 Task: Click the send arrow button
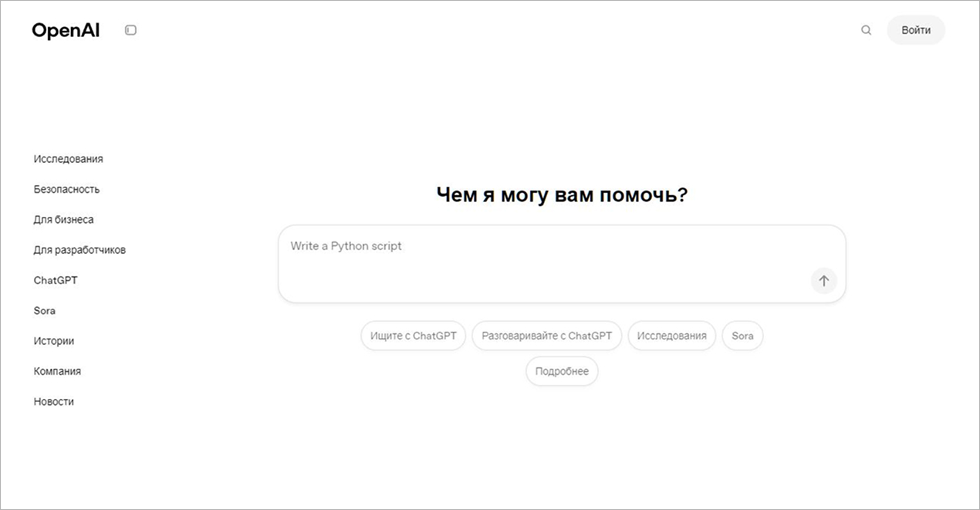(823, 281)
